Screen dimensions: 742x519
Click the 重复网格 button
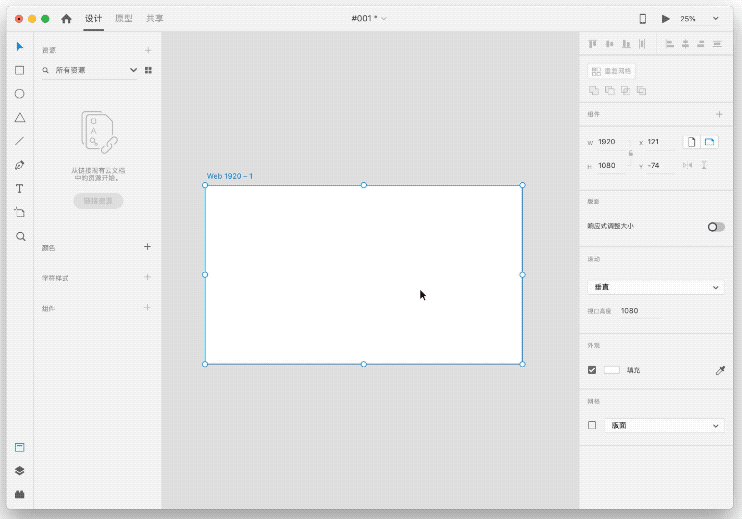point(611,71)
